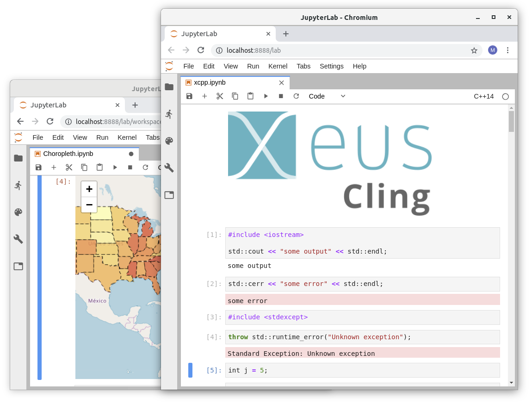Open Chromium's three-dot menu
The image size is (532, 404).
(508, 50)
